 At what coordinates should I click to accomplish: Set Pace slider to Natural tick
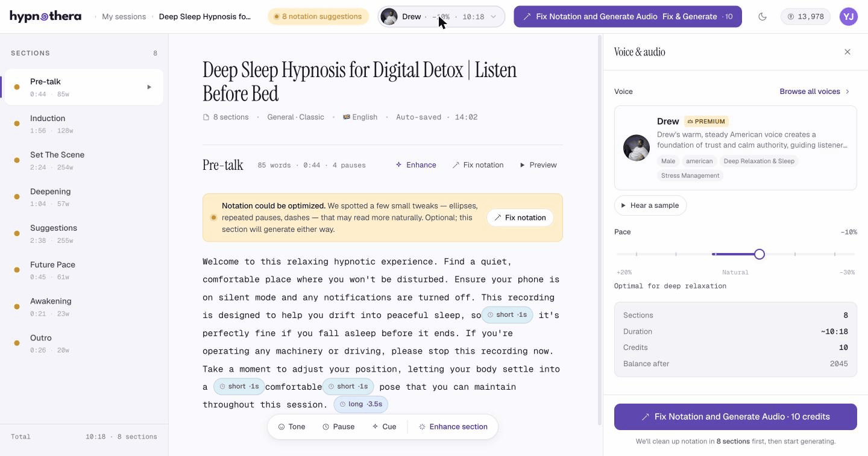coord(715,254)
